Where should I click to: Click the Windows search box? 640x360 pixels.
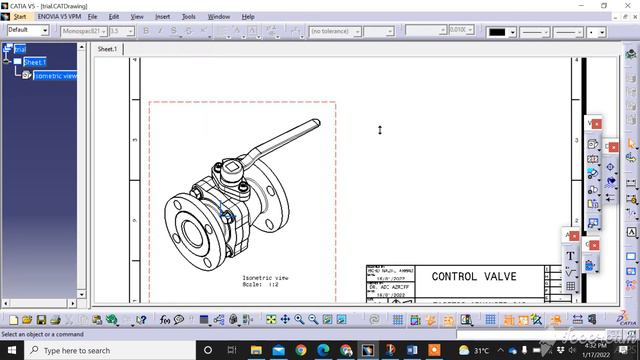pos(110,350)
